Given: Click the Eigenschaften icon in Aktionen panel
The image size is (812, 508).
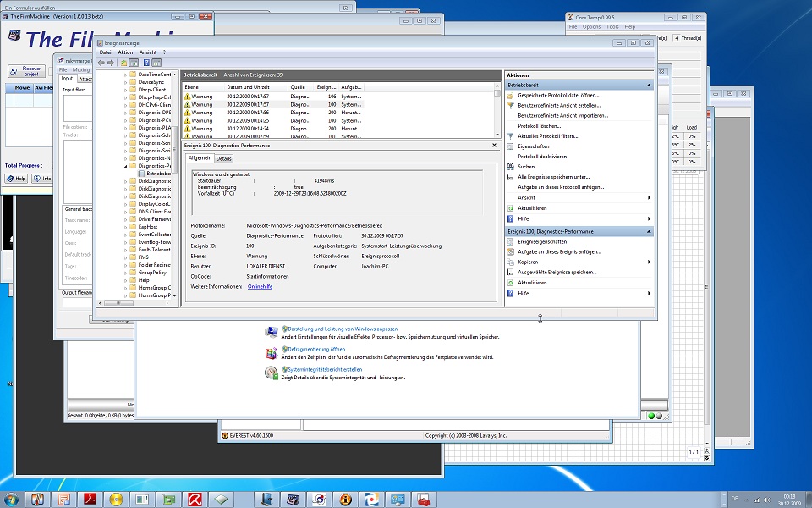Looking at the screenshot, I should (510, 146).
